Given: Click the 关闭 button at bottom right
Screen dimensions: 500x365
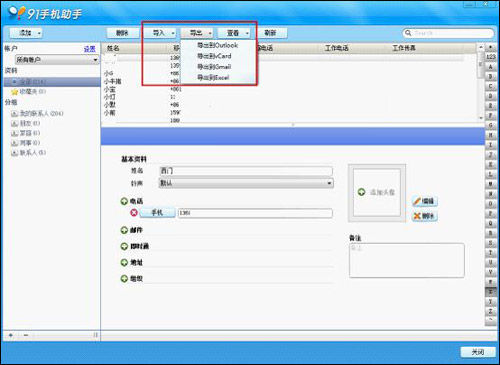Looking at the screenshot, I should [477, 352].
